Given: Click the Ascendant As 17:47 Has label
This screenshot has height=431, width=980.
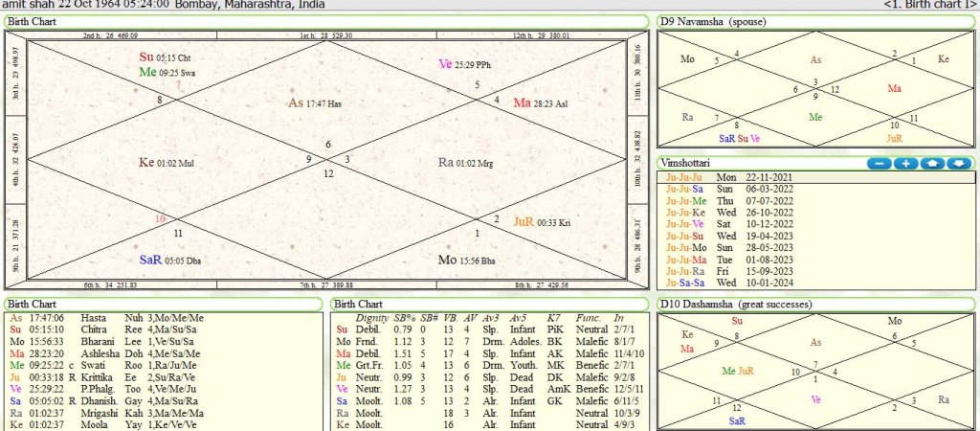Looking at the screenshot, I should point(316,103).
